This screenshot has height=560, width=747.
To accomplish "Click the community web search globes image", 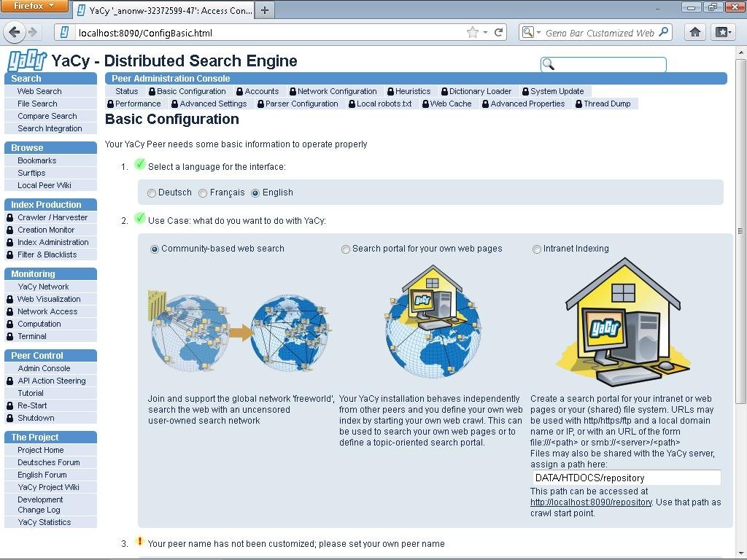I will (x=239, y=332).
